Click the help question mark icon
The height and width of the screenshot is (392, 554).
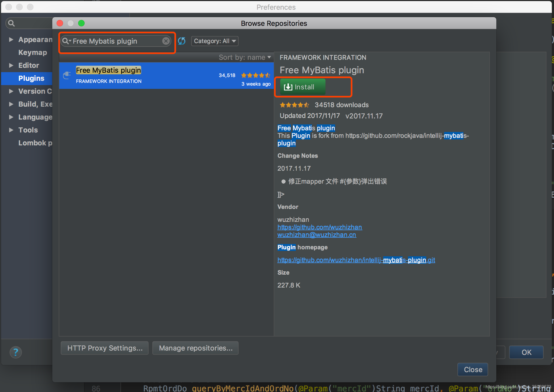tap(16, 352)
